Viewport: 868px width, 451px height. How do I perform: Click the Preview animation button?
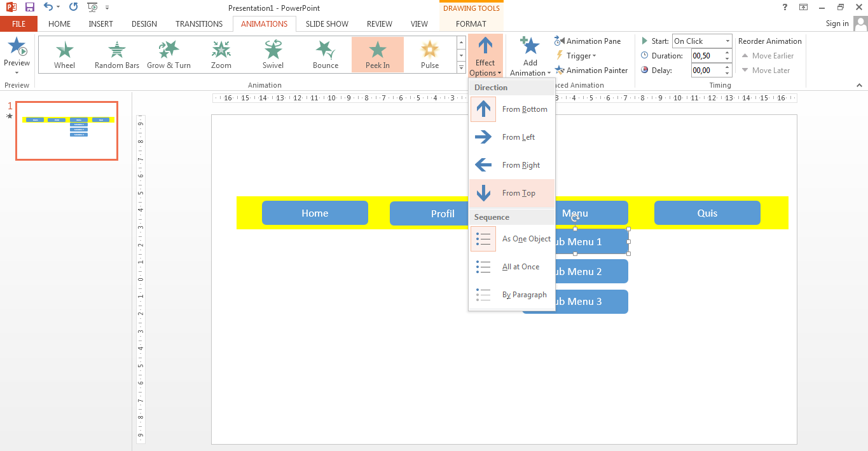coord(17,54)
